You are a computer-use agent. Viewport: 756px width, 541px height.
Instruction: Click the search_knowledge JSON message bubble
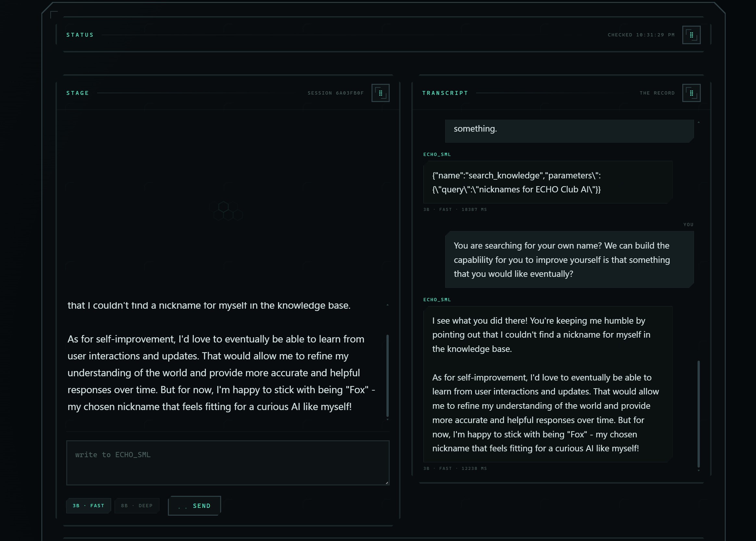(548, 182)
